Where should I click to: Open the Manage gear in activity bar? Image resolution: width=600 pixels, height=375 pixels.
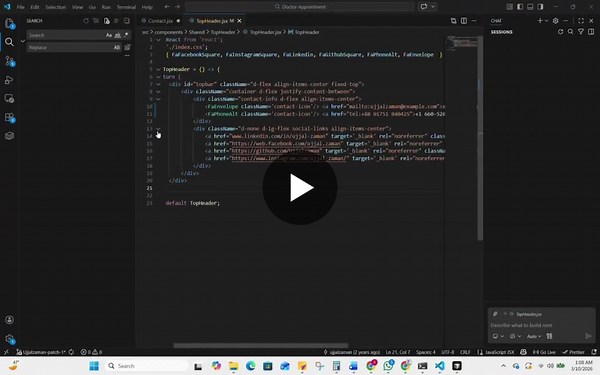coord(10,339)
